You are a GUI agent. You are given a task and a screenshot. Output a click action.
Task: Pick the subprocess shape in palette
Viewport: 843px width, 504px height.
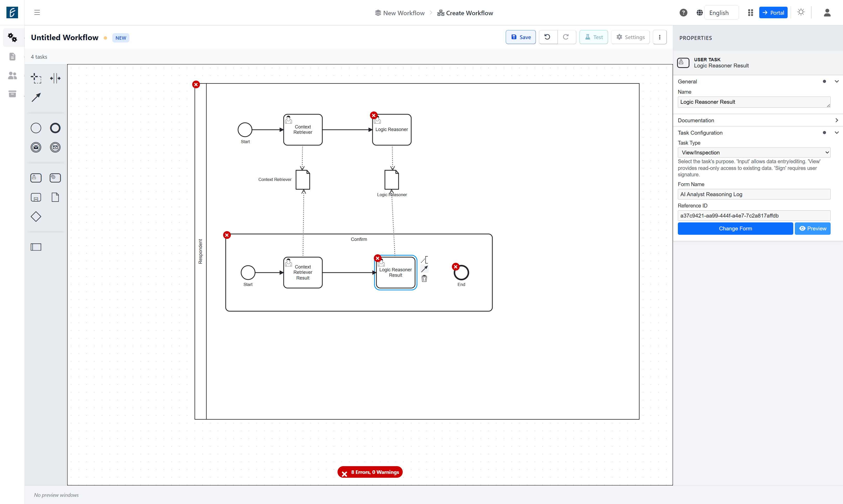(x=36, y=197)
